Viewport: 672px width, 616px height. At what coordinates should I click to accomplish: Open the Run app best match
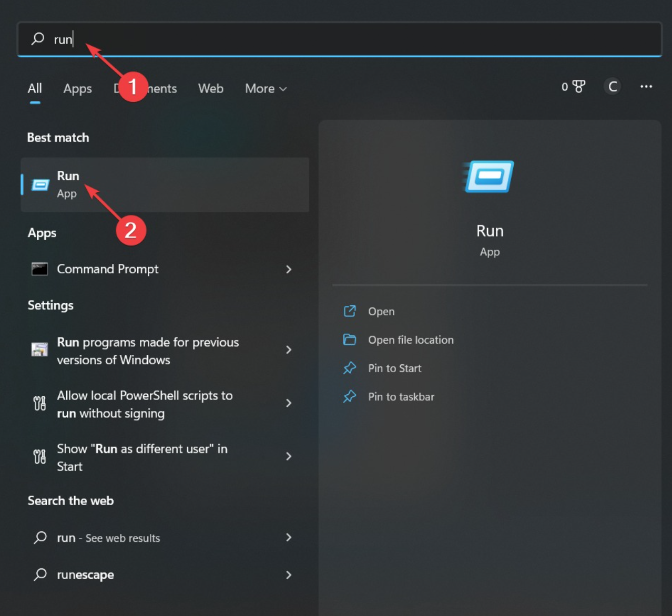[165, 184]
